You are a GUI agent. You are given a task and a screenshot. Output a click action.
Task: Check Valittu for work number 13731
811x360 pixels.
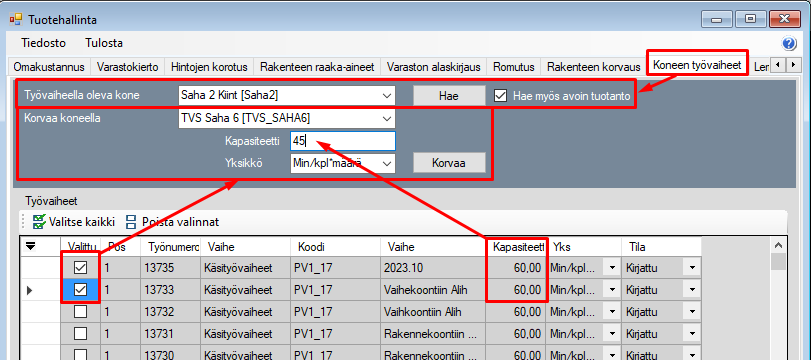80,334
